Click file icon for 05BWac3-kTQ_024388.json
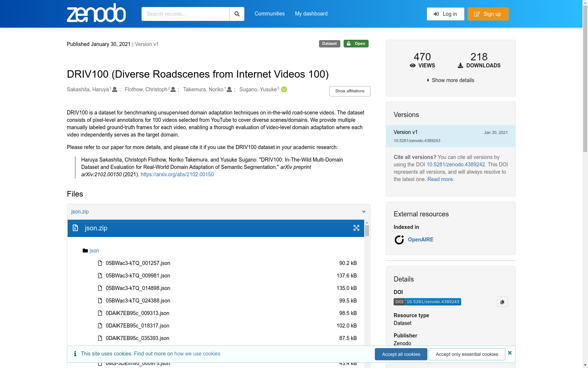The height and width of the screenshot is (368, 588). [x=100, y=301]
